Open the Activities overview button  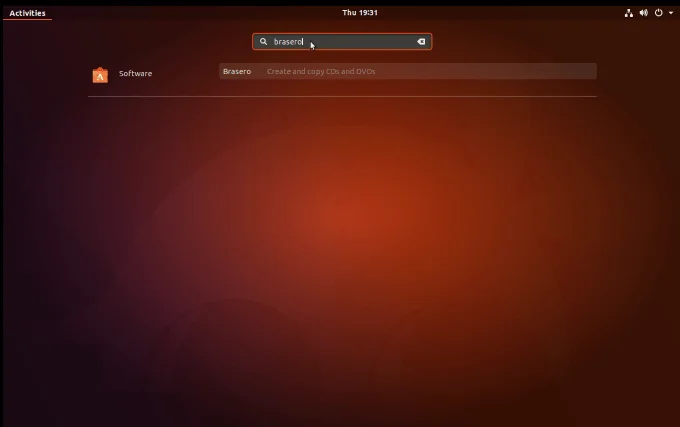pos(27,13)
